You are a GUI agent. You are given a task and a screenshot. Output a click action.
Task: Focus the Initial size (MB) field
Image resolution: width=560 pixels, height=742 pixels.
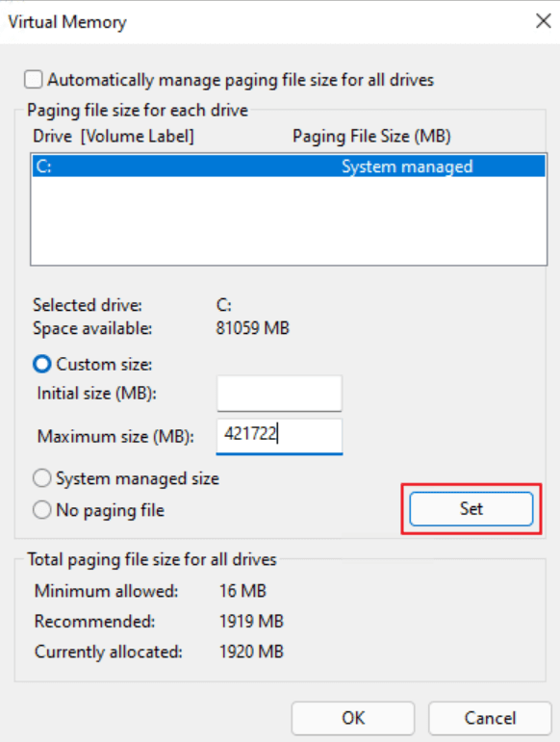[279, 394]
